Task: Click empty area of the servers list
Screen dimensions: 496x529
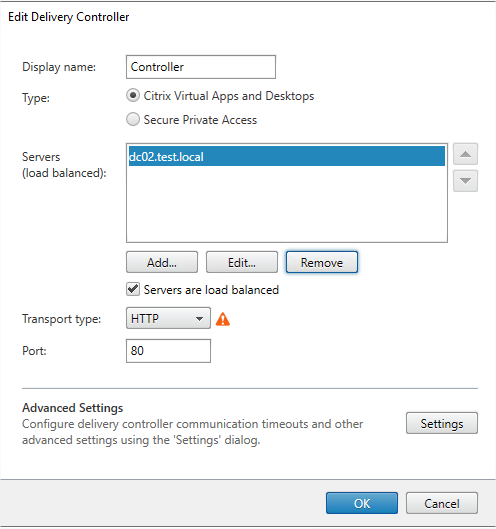Action: point(287,204)
